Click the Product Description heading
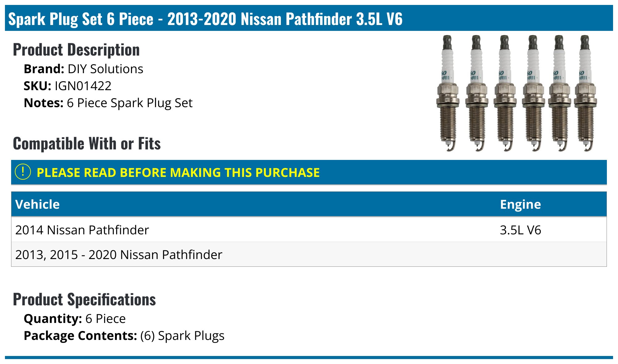618x364 pixels. (76, 50)
